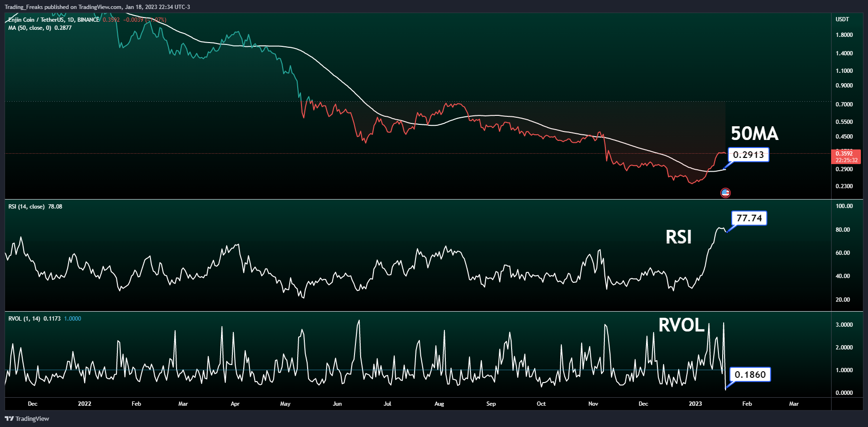
Task: Click the TradingView logo at bottom
Action: point(27,418)
